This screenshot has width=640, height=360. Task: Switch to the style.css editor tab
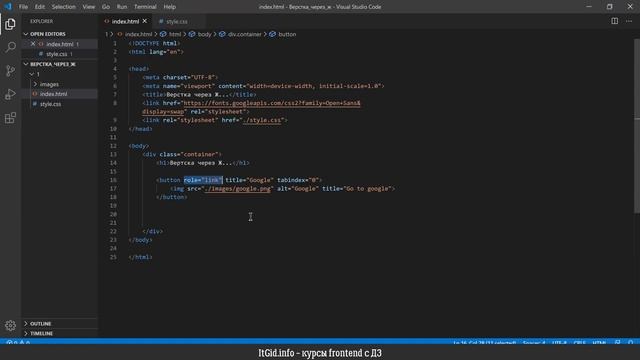point(178,21)
